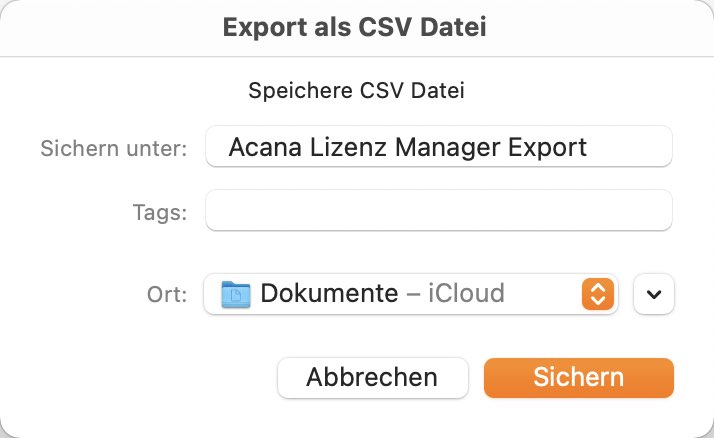Cancel the export with Abbrechen
This screenshot has width=714, height=438.
(372, 377)
